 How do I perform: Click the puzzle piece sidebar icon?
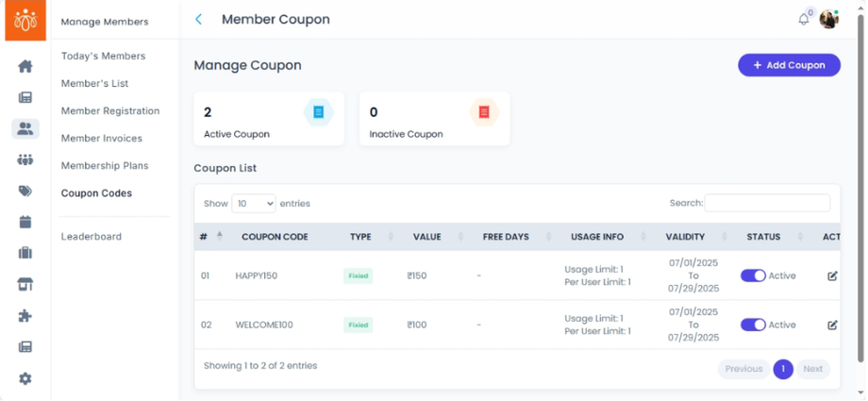point(25,316)
